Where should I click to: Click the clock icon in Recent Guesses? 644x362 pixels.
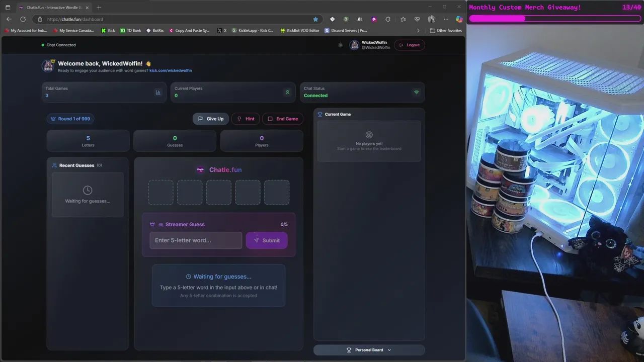tap(88, 190)
